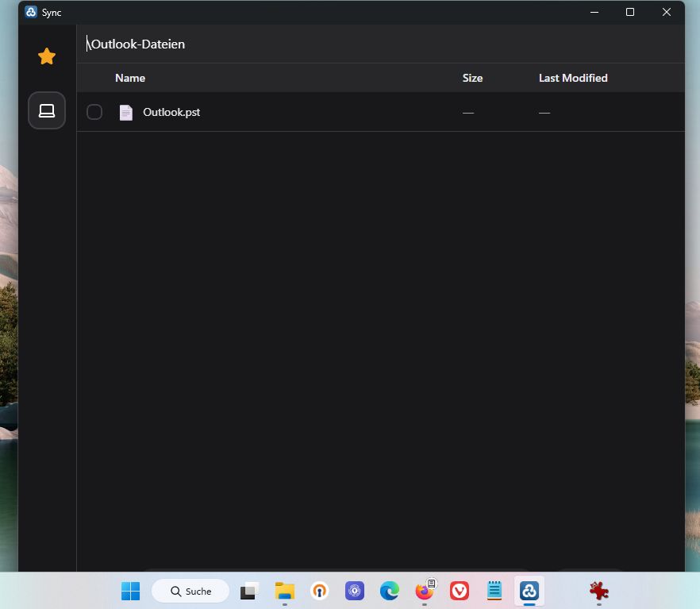The width and height of the screenshot is (700, 609).
Task: Select the Outlook.pst file name
Action: click(x=171, y=112)
